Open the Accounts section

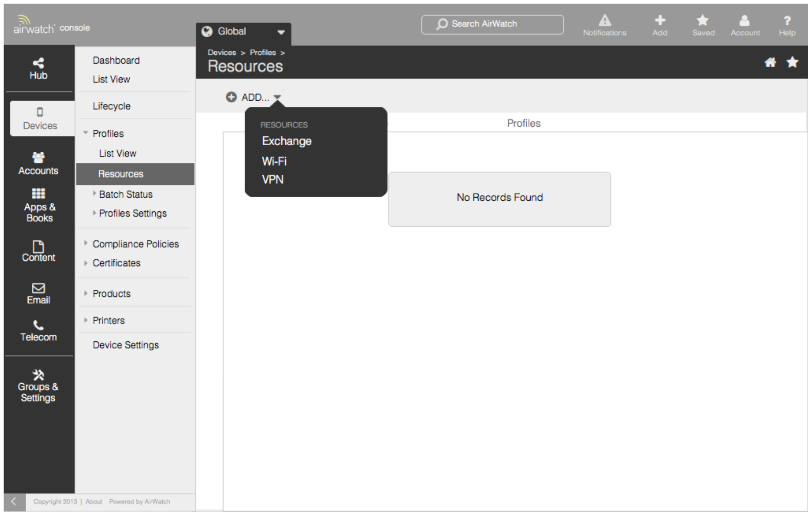[x=38, y=164]
